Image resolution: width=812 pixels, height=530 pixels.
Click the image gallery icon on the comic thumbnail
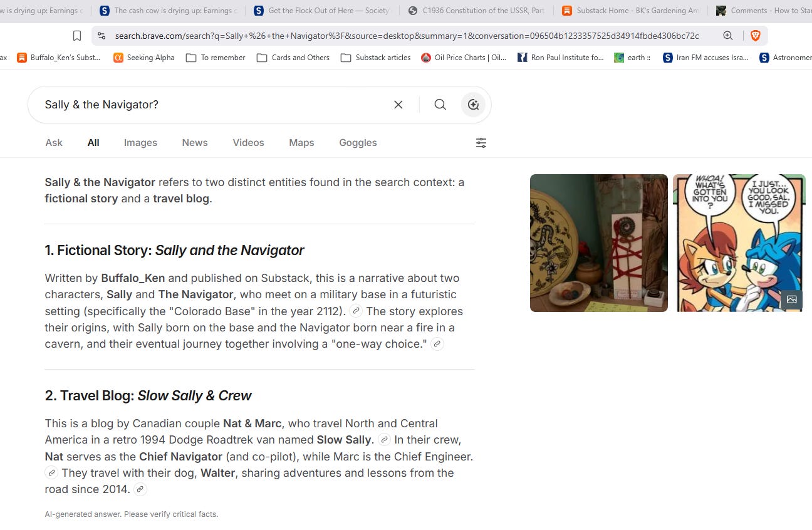coord(791,299)
